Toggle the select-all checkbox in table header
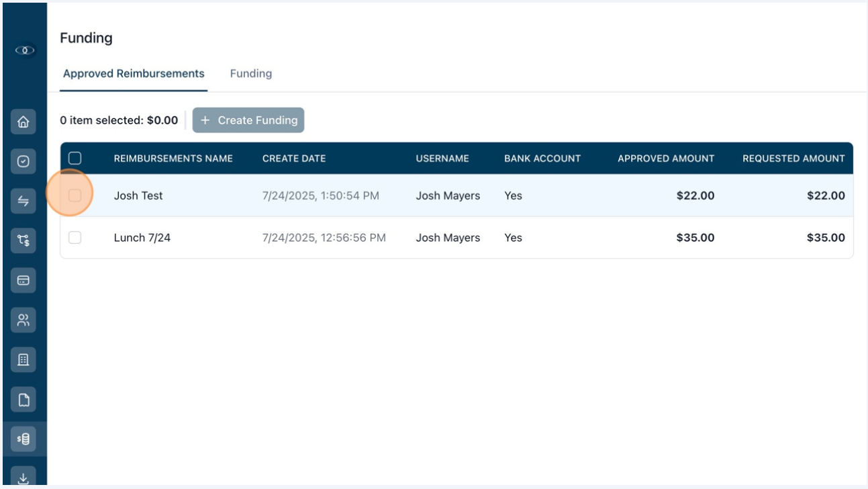Screen dimensions: 868x489 (x=75, y=159)
